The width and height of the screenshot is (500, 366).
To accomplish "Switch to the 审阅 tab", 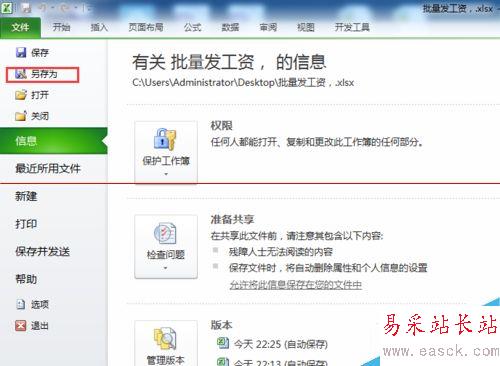I will (x=268, y=27).
